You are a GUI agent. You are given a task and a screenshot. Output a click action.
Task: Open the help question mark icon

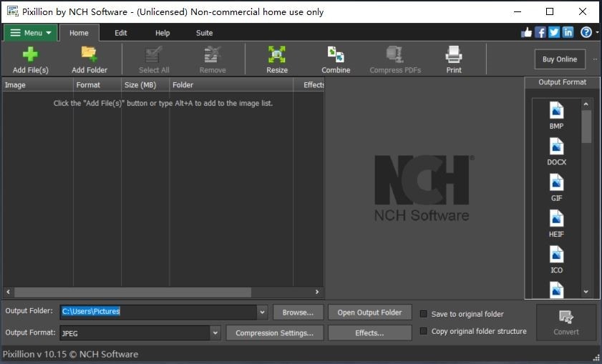(x=586, y=32)
